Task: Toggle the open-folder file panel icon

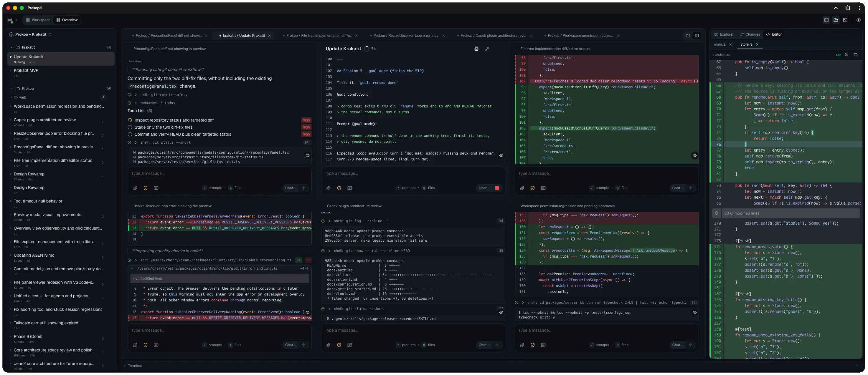Action: click(x=836, y=20)
